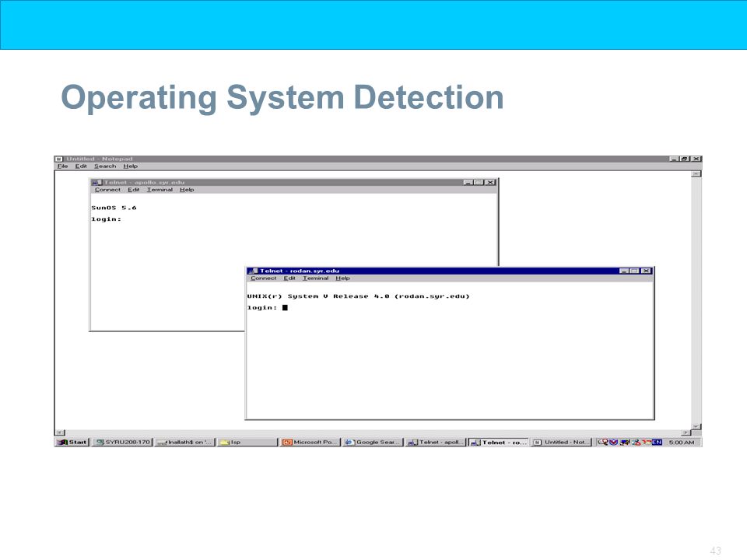Click first system tray icon
747x560 pixels.
point(603,442)
